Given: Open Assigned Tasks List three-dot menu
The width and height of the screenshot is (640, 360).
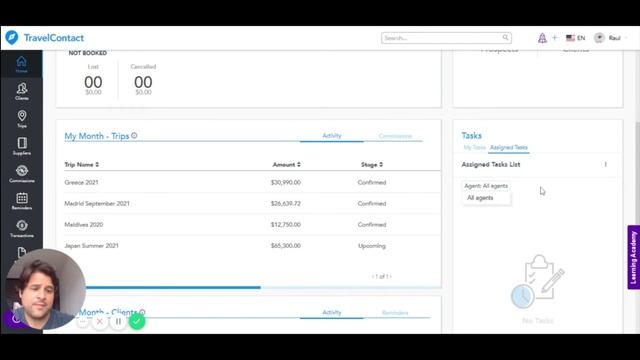Looking at the screenshot, I should [605, 164].
